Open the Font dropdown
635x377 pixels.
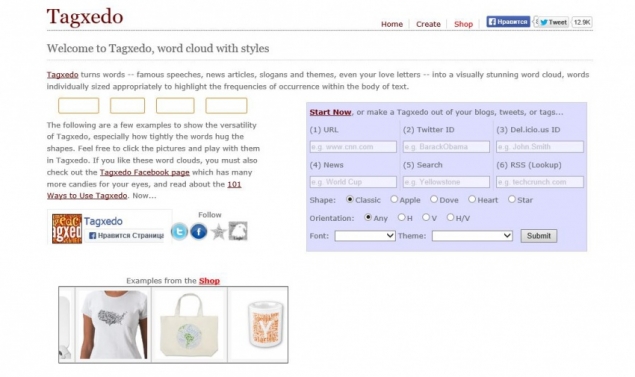[365, 236]
